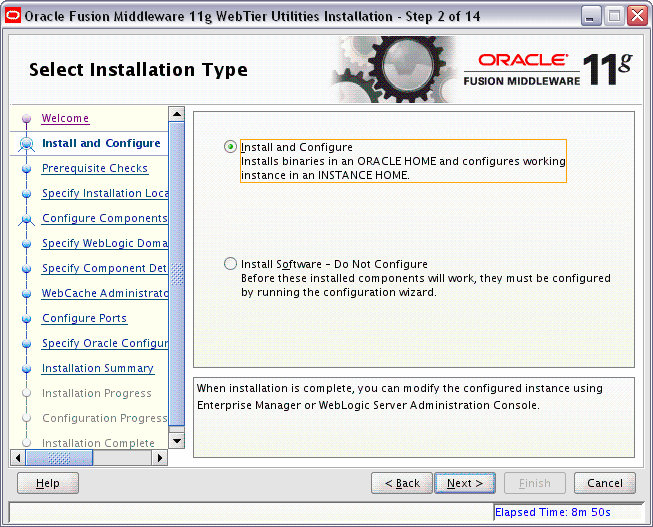Click the Installation Progress step label
The image size is (653, 527).
pyautogui.click(x=97, y=393)
